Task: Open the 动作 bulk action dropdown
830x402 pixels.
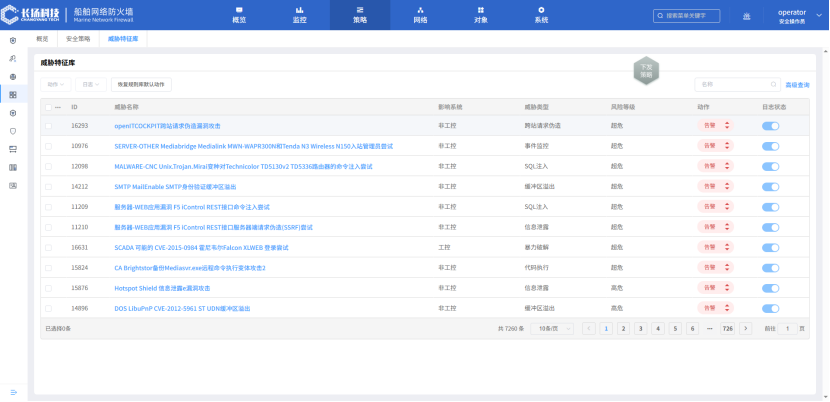Action: [58, 85]
